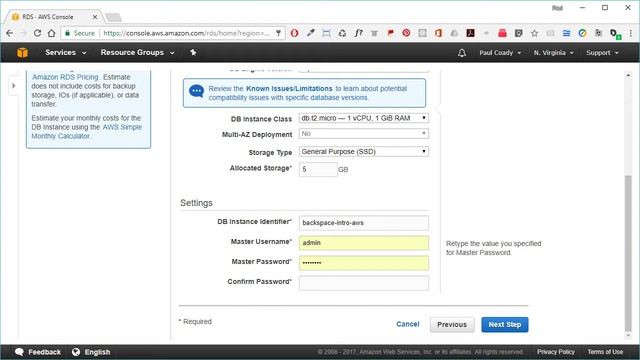Open the Resource Groups menu
This screenshot has width=640, height=360.
[x=138, y=52]
